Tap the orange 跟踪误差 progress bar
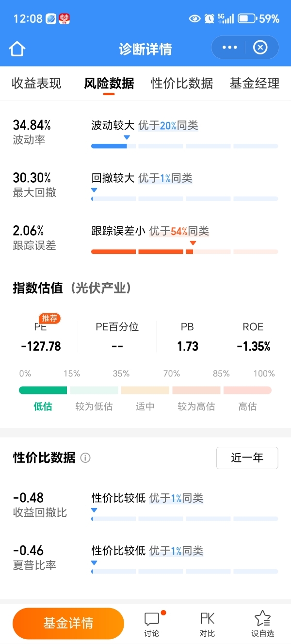Viewport: 291px width, 644px height. 184,252
